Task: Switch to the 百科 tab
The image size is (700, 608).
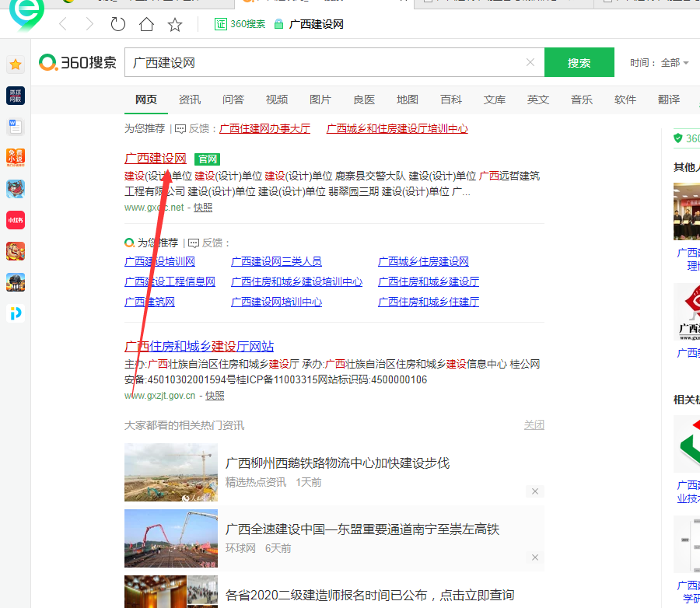Action: tap(451, 100)
